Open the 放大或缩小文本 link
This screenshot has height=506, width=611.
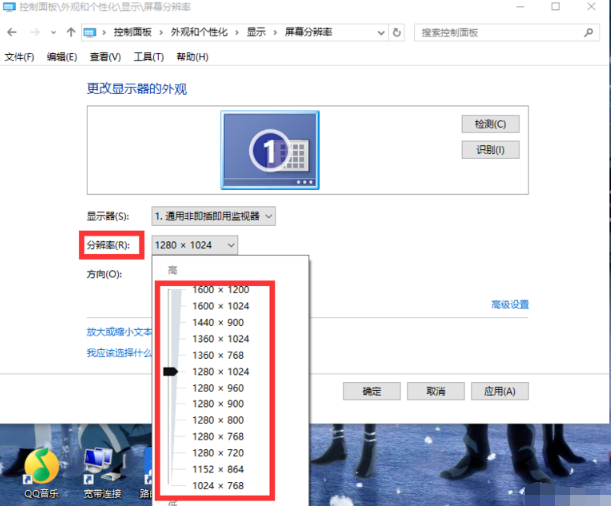coord(119,332)
